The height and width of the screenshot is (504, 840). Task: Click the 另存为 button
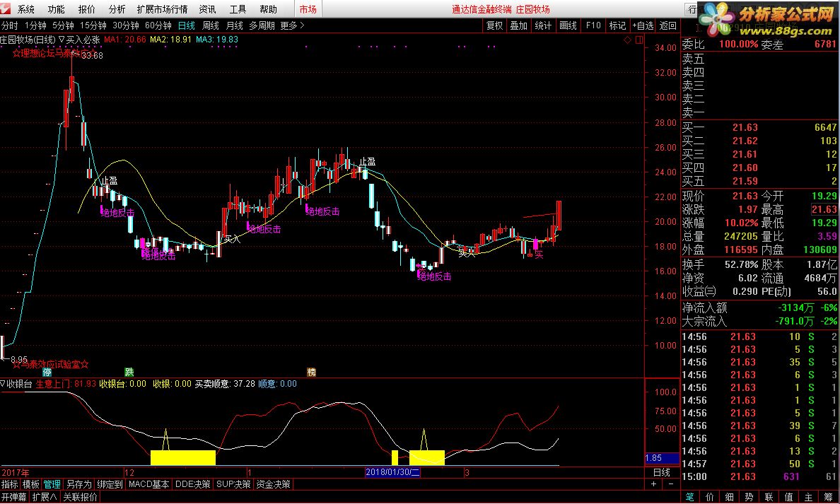tap(78, 484)
